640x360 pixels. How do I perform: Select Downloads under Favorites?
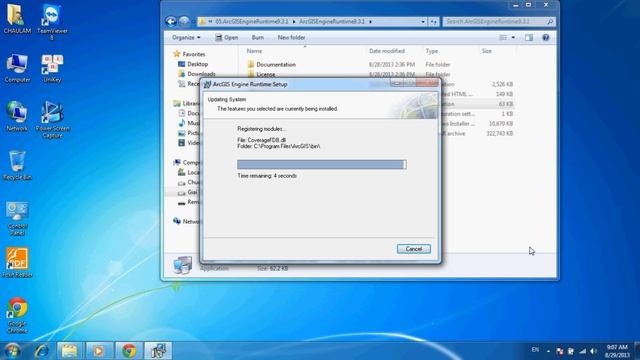(x=197, y=74)
